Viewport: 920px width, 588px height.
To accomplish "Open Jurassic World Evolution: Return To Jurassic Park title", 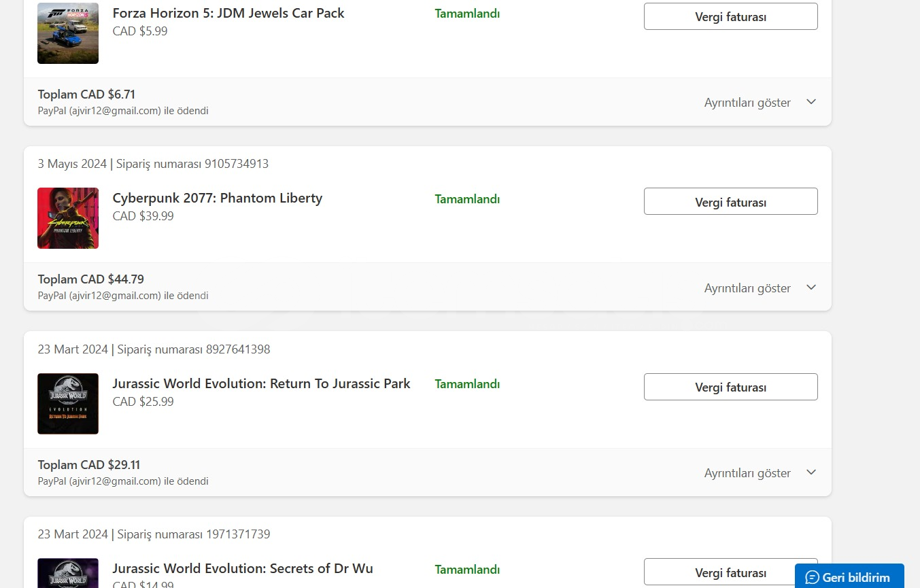I will 261,383.
